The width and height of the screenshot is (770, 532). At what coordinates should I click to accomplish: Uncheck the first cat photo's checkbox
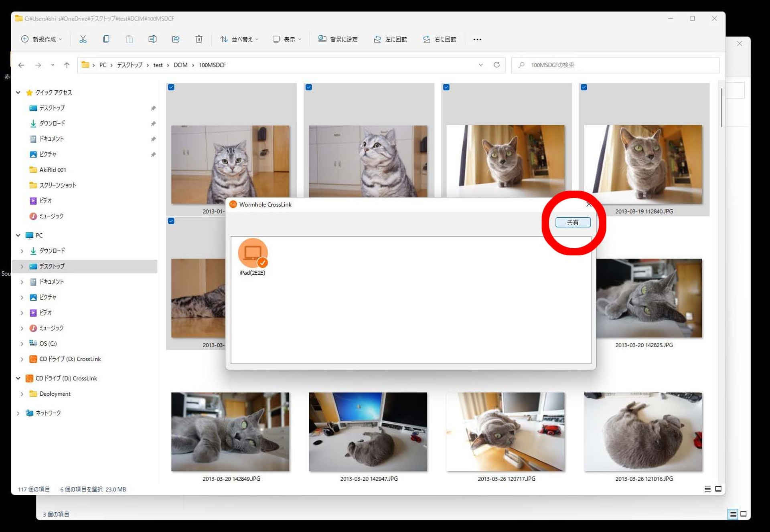point(171,87)
